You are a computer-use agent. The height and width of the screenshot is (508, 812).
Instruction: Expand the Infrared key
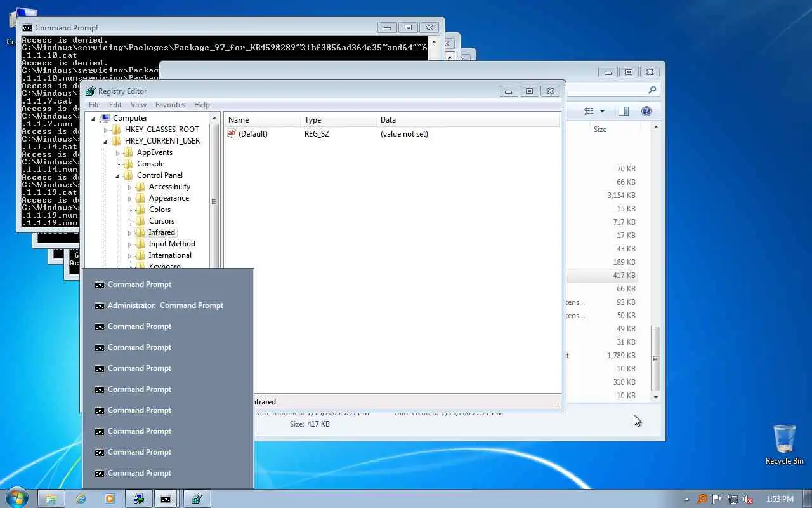[x=130, y=233]
